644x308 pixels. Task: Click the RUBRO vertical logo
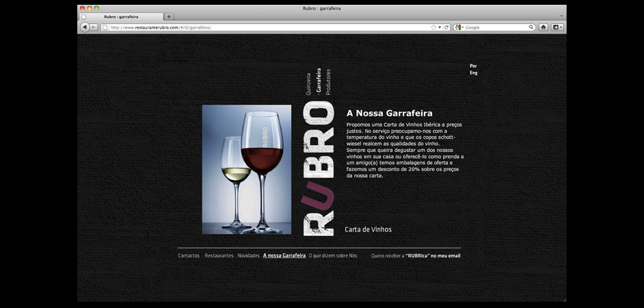click(318, 169)
